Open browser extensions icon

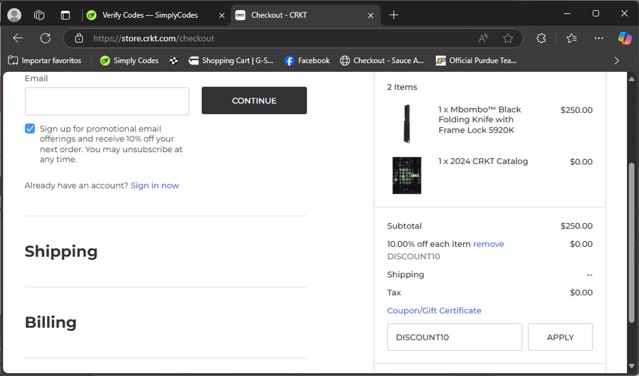point(541,38)
